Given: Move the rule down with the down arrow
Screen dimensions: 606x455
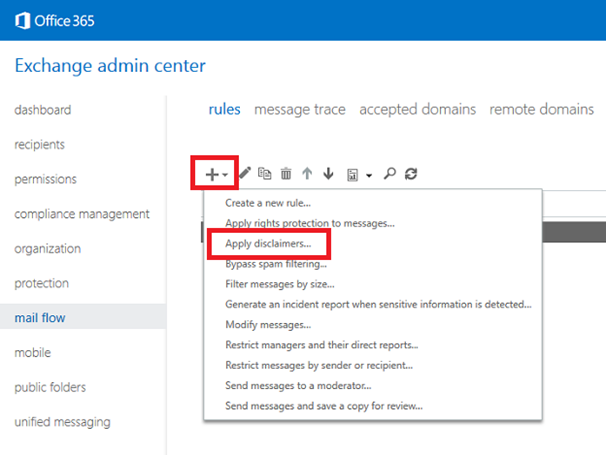Looking at the screenshot, I should coord(327,174).
